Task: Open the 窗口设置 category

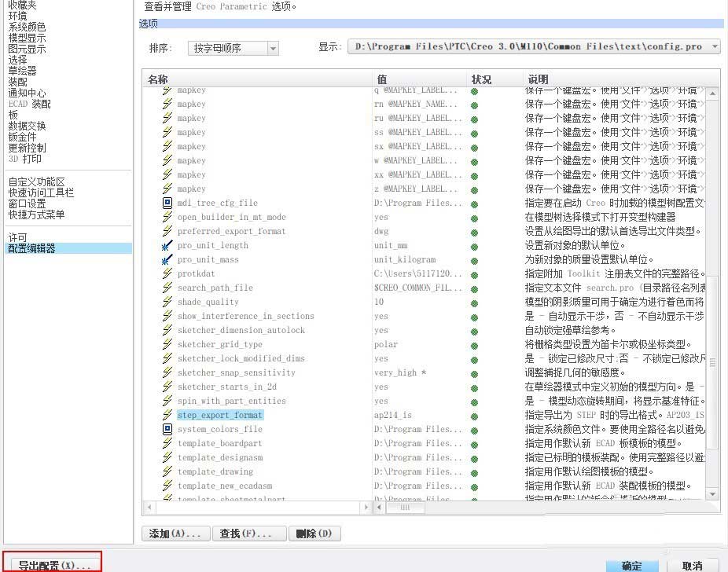Action: [27, 203]
